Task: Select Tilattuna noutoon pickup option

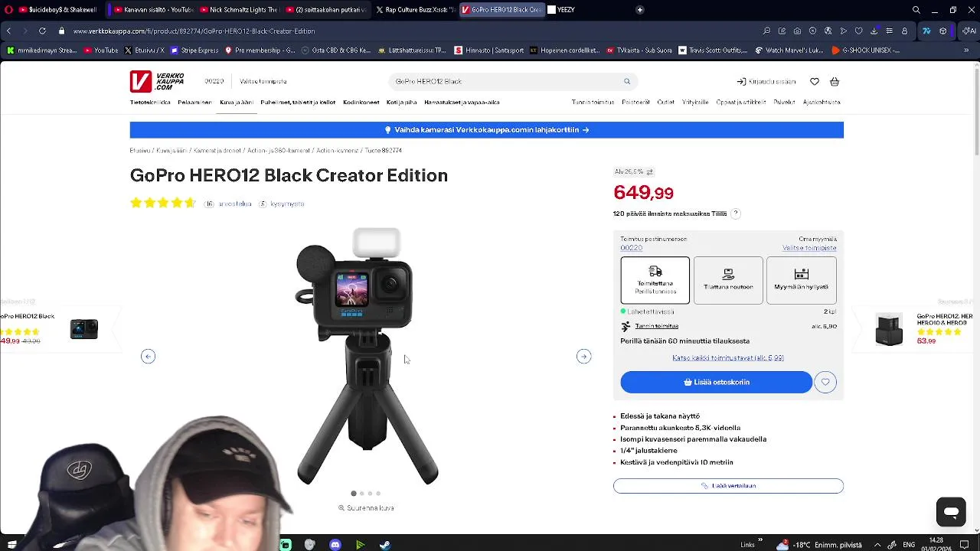Action: 728,280
